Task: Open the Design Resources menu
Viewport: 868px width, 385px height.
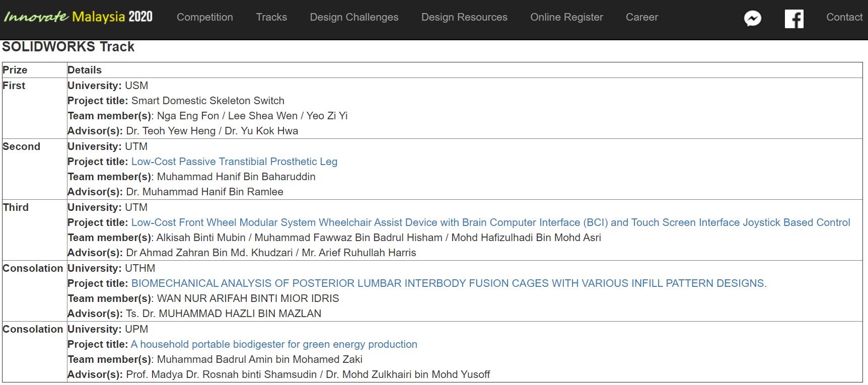Action: (464, 17)
